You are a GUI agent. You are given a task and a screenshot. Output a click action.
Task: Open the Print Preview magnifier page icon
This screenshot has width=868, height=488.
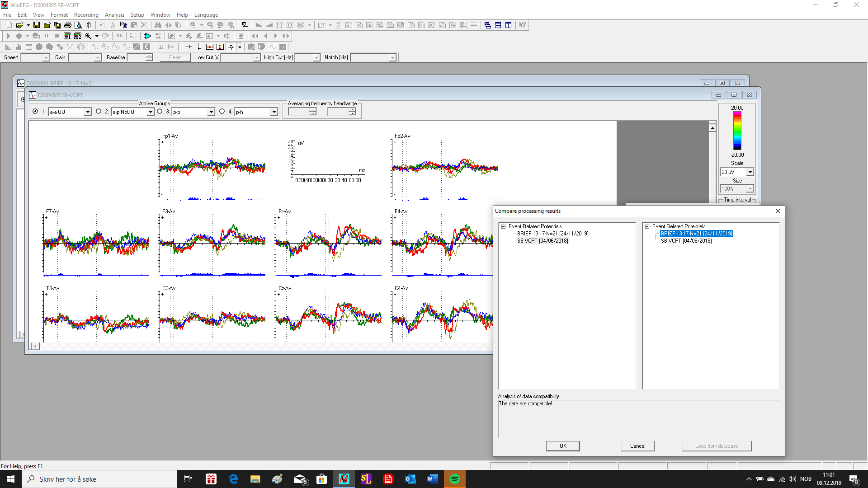click(78, 25)
